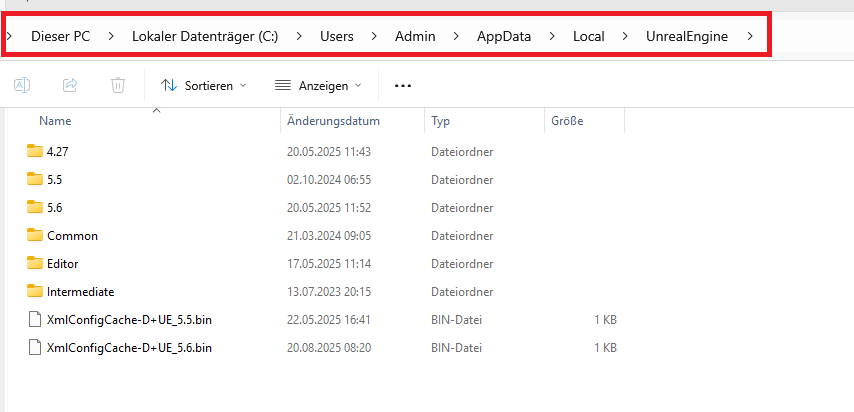Image resolution: width=854 pixels, height=412 pixels.
Task: Click the Rename icon in toolbar
Action: point(22,86)
